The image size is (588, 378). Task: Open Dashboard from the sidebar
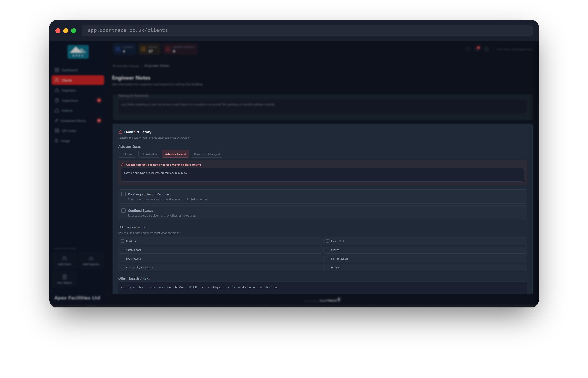pos(78,70)
